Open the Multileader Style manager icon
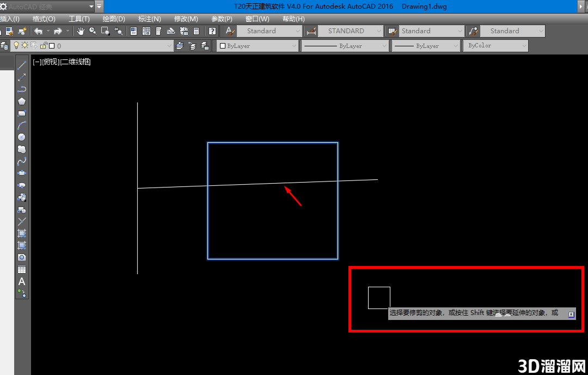Viewport: 588px width, 375px height. click(x=474, y=31)
